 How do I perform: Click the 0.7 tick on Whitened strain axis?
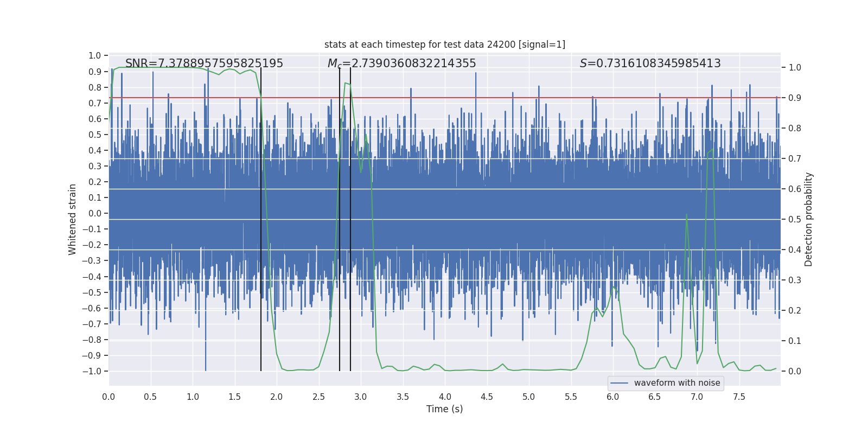tap(95, 103)
